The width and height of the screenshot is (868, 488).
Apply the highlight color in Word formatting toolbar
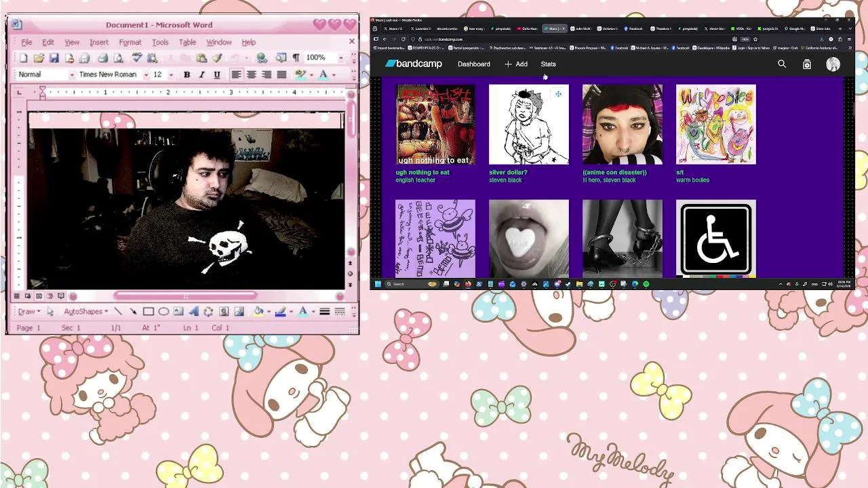click(x=300, y=75)
